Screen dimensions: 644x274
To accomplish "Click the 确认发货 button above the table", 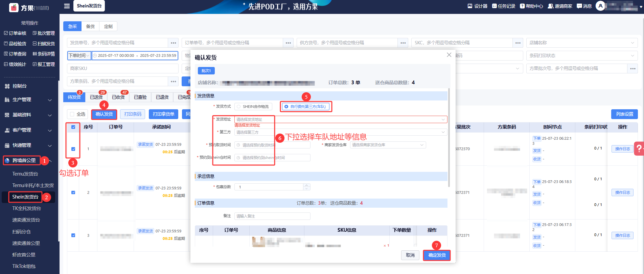I will coord(104,114).
